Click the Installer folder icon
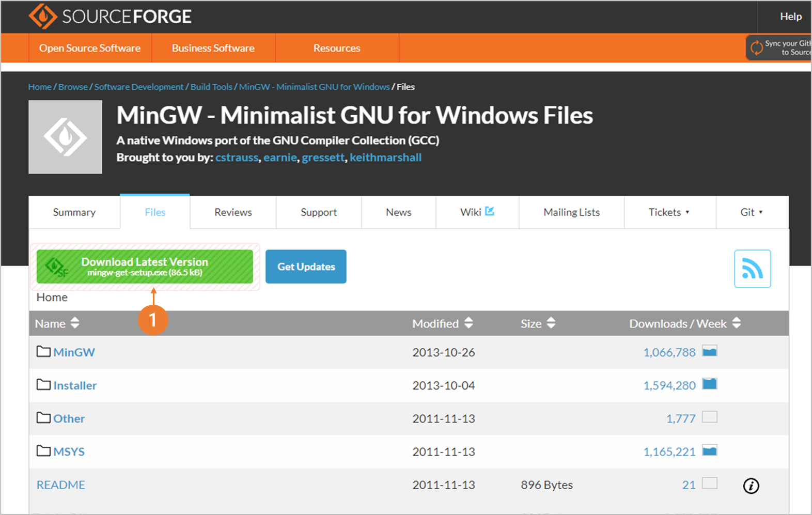 pos(43,385)
